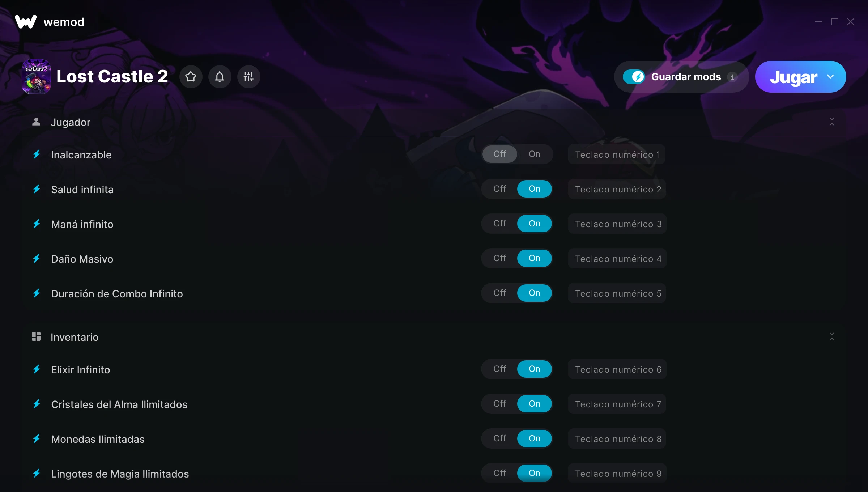Open the notifications bell icon

[220, 77]
